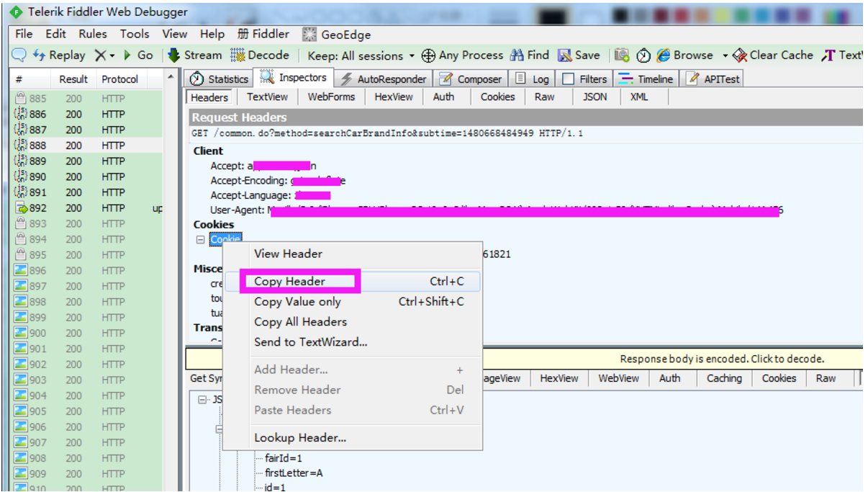Click the Save toolbar button

pyautogui.click(x=579, y=55)
